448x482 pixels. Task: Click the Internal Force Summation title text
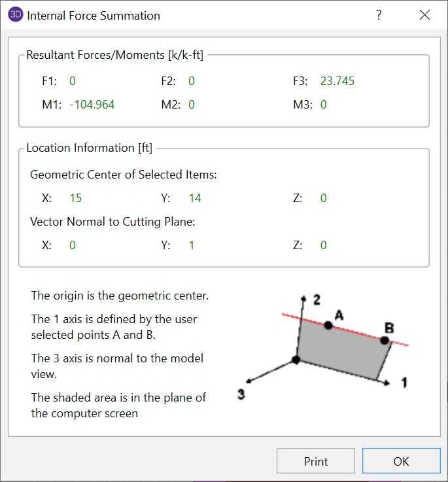pos(94,15)
